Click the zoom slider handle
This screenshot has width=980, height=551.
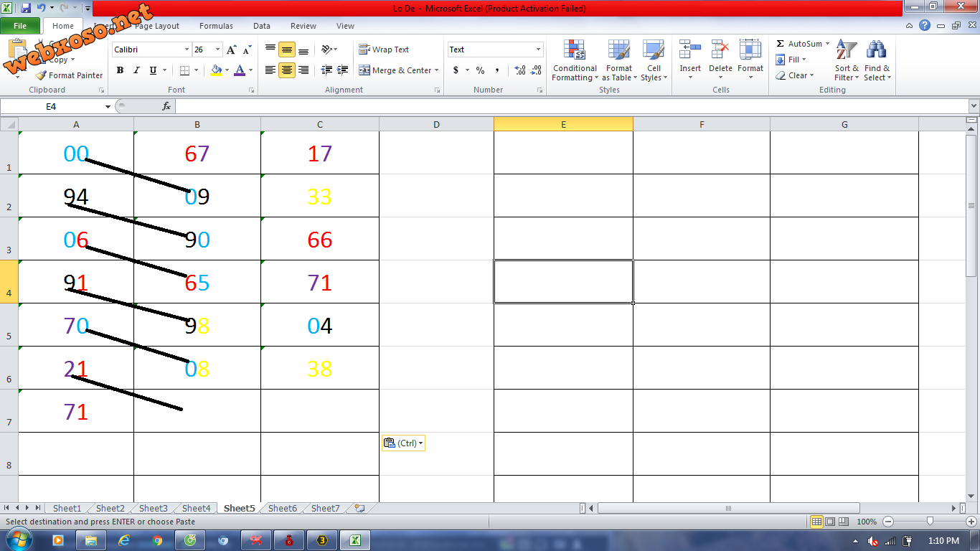pos(930,522)
